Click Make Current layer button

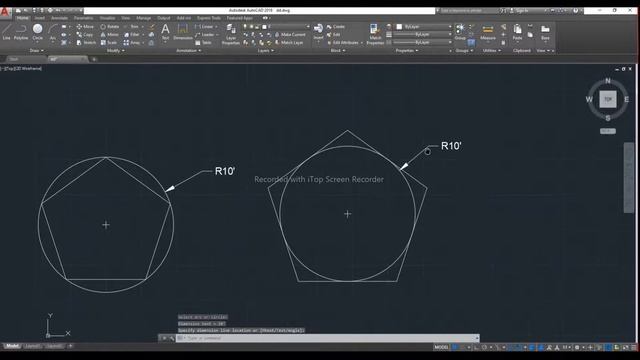(290, 35)
